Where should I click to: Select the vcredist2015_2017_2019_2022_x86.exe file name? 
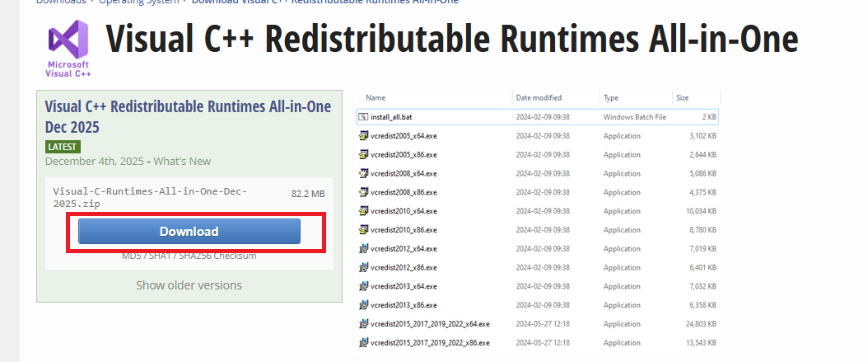click(430, 342)
